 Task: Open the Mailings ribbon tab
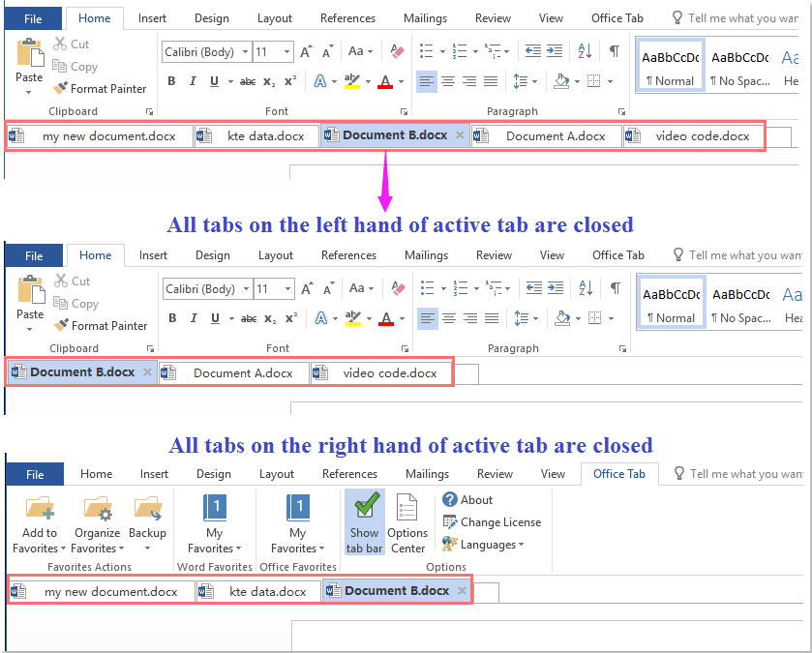click(x=425, y=17)
